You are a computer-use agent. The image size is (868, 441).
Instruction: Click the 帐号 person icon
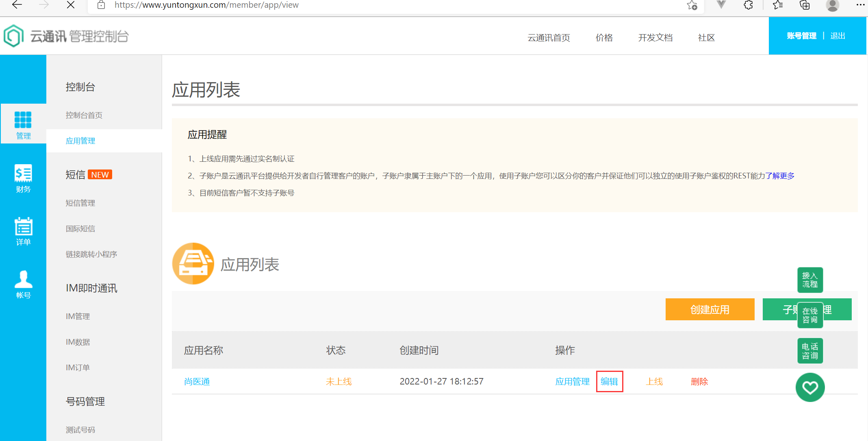(x=23, y=280)
